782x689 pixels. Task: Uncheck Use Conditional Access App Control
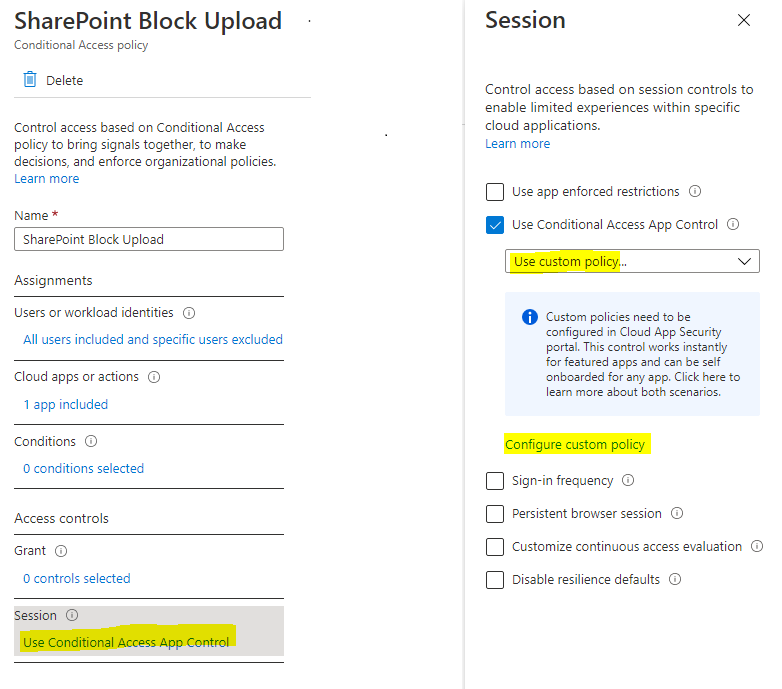pyautogui.click(x=495, y=225)
